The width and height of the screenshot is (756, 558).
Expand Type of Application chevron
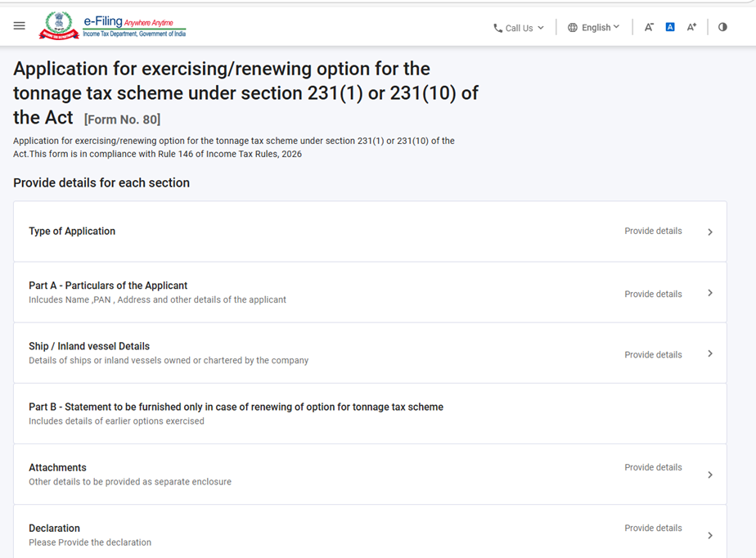(710, 232)
